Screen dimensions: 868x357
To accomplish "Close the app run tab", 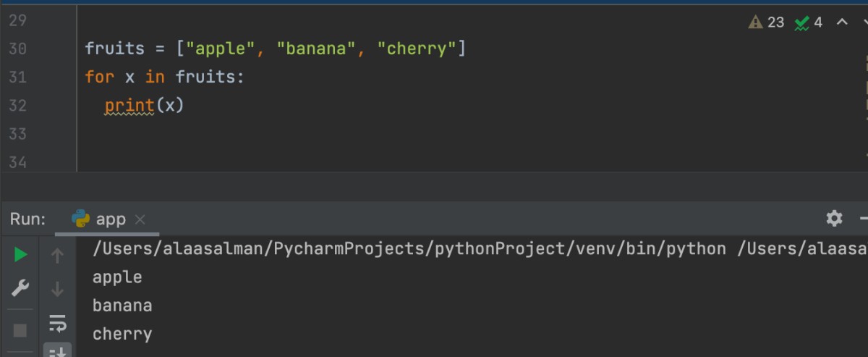I will [x=140, y=219].
